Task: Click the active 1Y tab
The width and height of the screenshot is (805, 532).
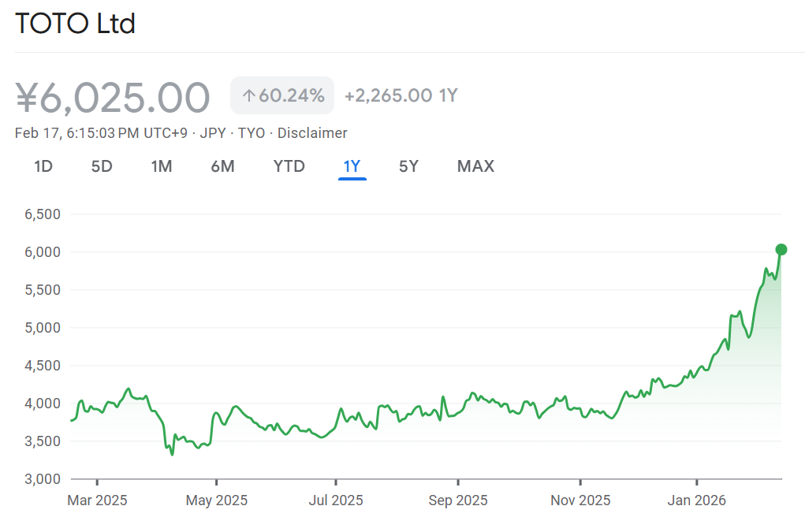Action: click(352, 166)
